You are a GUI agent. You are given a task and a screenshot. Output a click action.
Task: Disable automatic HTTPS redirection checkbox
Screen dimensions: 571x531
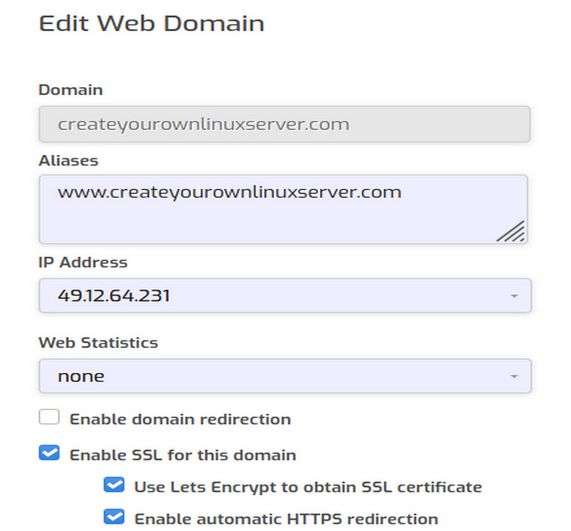(x=114, y=517)
